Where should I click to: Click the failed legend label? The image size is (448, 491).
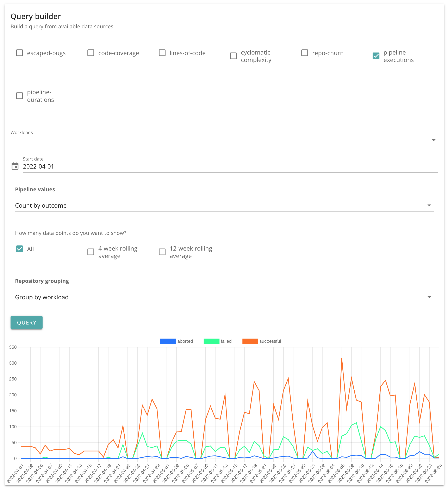coord(226,341)
